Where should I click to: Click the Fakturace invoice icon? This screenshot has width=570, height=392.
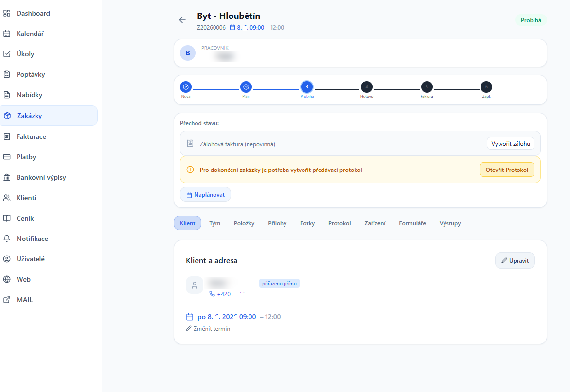(x=7, y=136)
